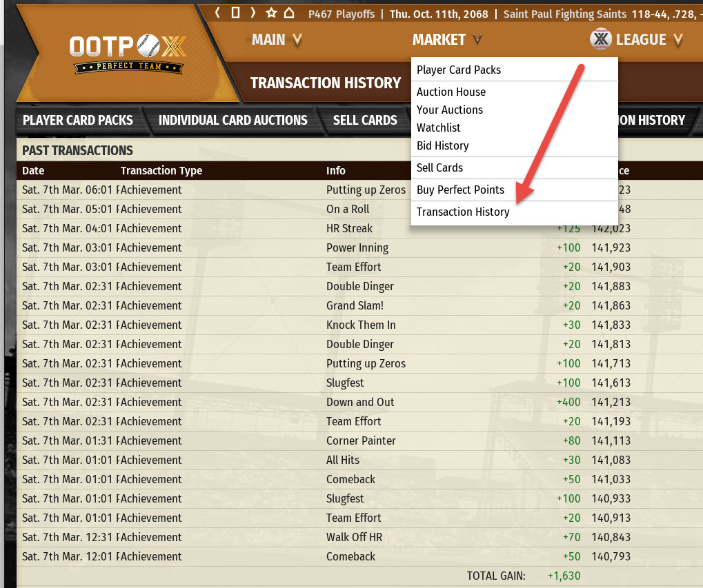Click the square bookmark page icon
Screen dimensions: 703x588
pyautogui.click(x=236, y=13)
